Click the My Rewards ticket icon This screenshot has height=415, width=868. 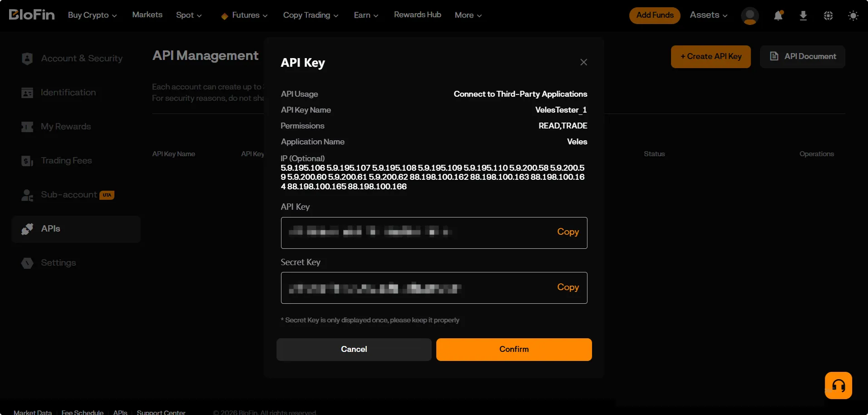[x=27, y=127]
